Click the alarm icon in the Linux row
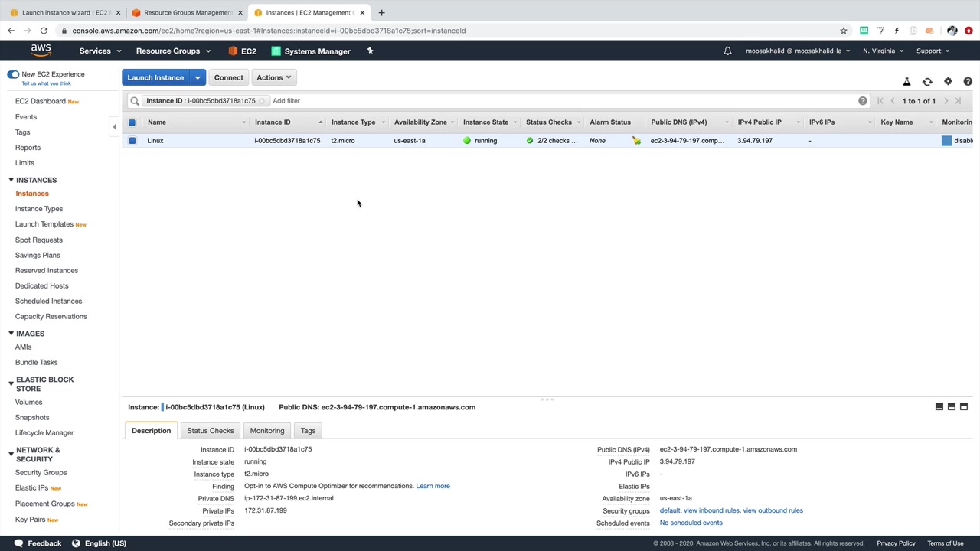 (x=636, y=141)
